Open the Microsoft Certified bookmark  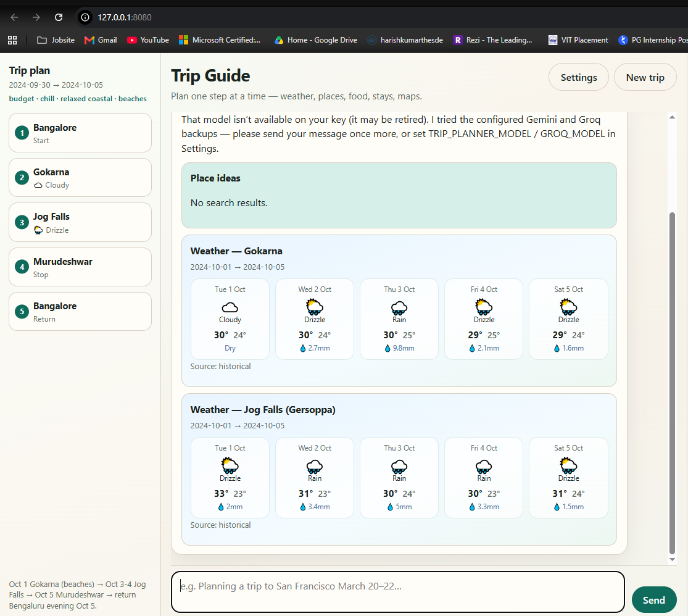220,40
